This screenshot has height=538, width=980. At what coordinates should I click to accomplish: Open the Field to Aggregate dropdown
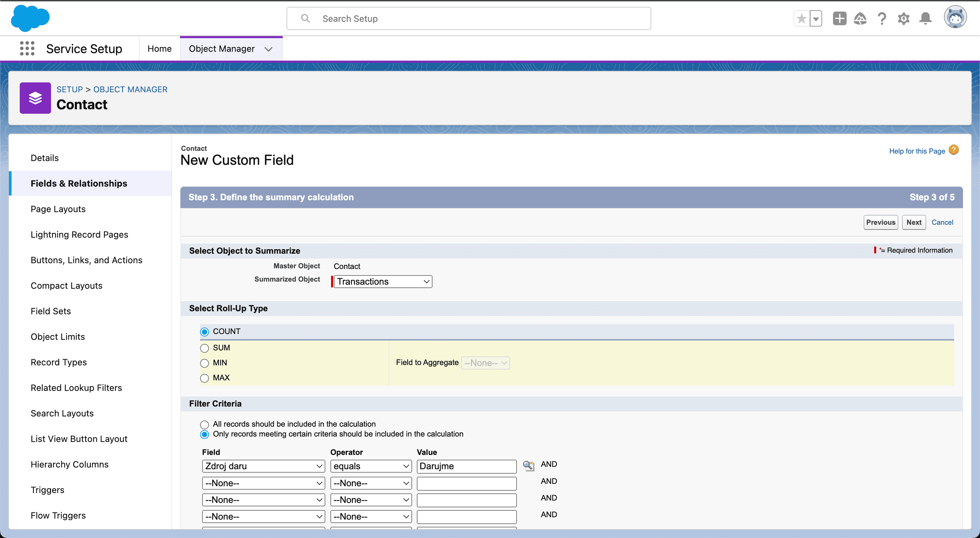coord(486,363)
